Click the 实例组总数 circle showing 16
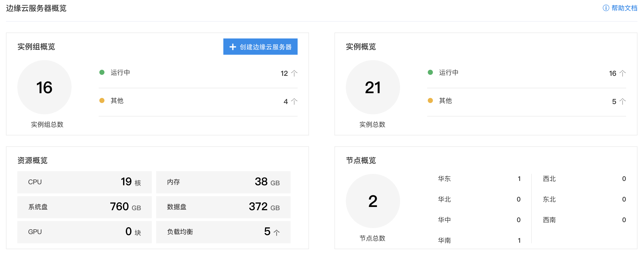 pos(44,87)
